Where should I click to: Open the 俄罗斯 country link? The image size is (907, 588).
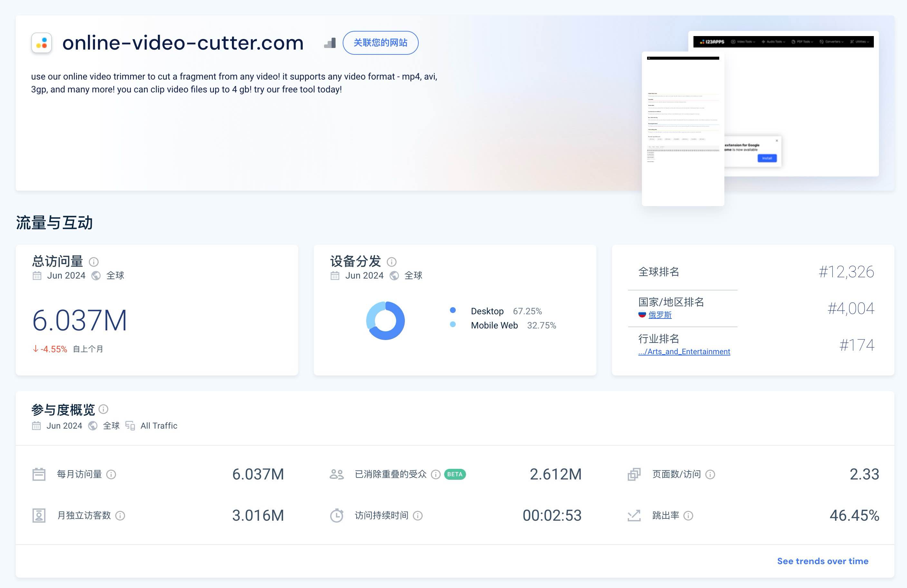[660, 315]
